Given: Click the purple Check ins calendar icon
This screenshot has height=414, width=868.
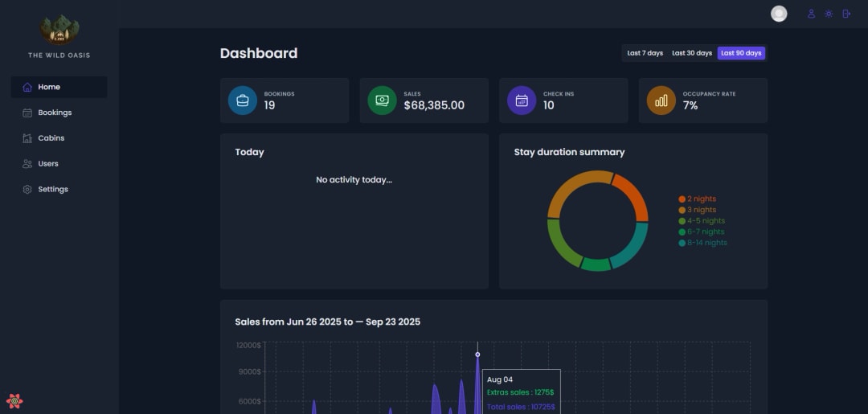Looking at the screenshot, I should (x=522, y=100).
